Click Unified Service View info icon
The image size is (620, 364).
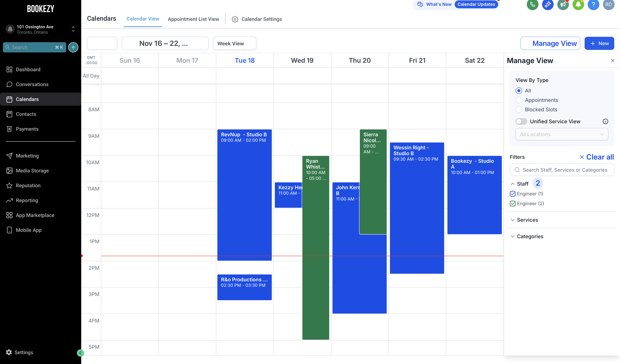(x=605, y=121)
